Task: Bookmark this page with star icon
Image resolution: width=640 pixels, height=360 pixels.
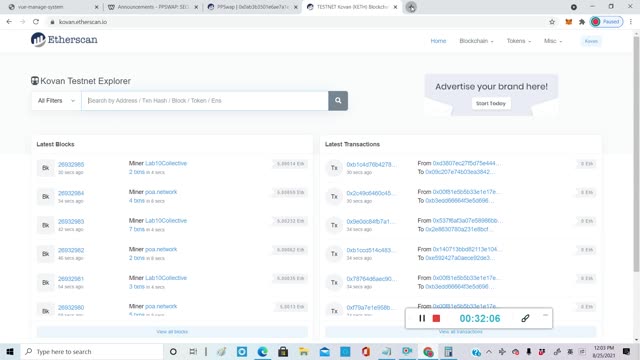Action: (552, 22)
